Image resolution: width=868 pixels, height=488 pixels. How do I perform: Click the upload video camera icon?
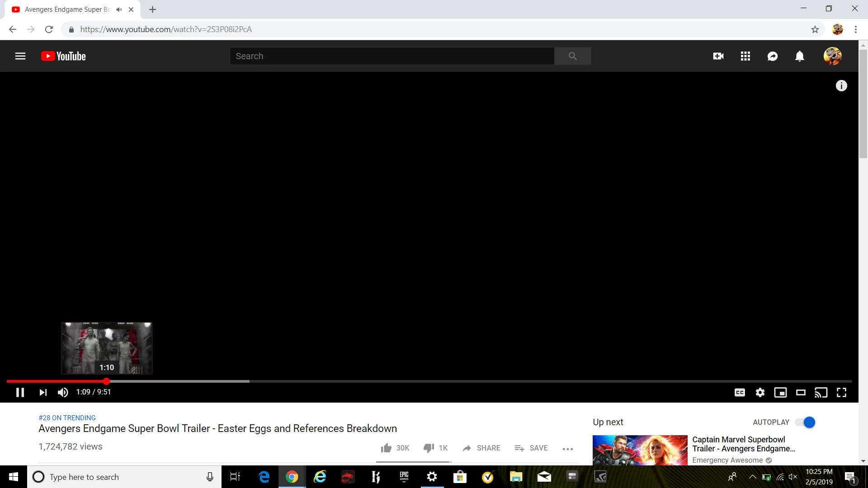click(718, 56)
